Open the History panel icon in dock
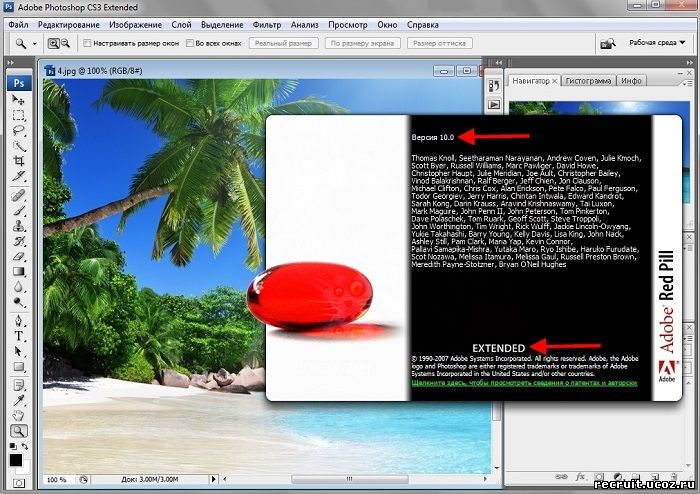 pyautogui.click(x=494, y=86)
